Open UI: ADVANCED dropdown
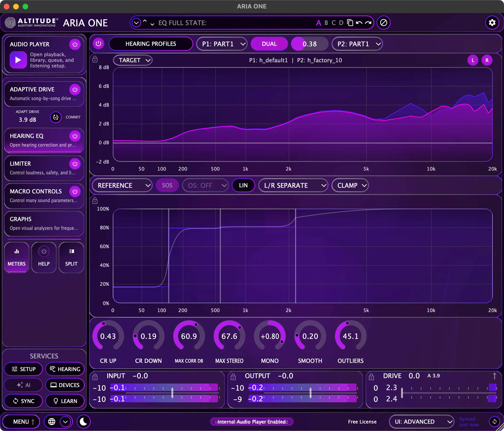The width and height of the screenshot is (504, 431). (x=421, y=422)
